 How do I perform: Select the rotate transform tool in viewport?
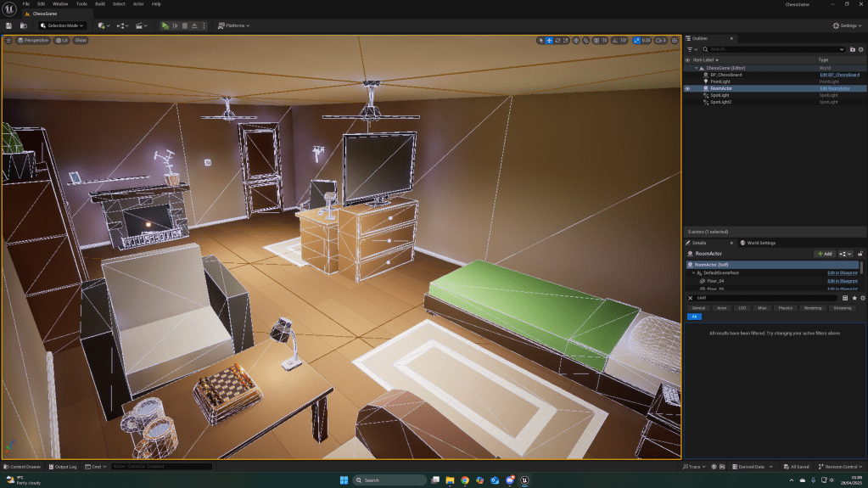(x=558, y=40)
